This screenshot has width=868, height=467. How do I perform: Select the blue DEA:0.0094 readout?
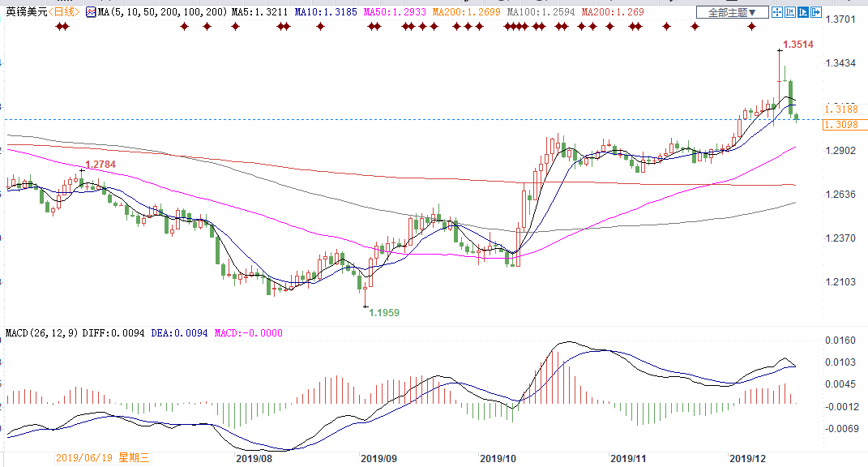click(179, 333)
